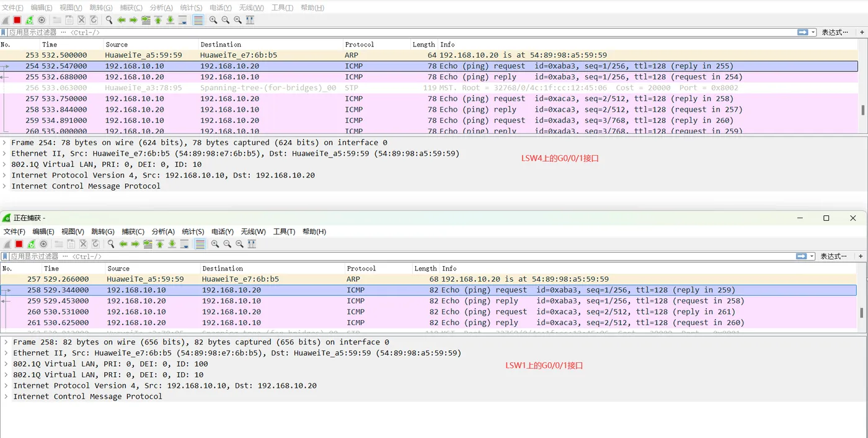Open 文件(F) menu in 正在捕获 window
The width and height of the screenshot is (868, 438).
pyautogui.click(x=14, y=231)
